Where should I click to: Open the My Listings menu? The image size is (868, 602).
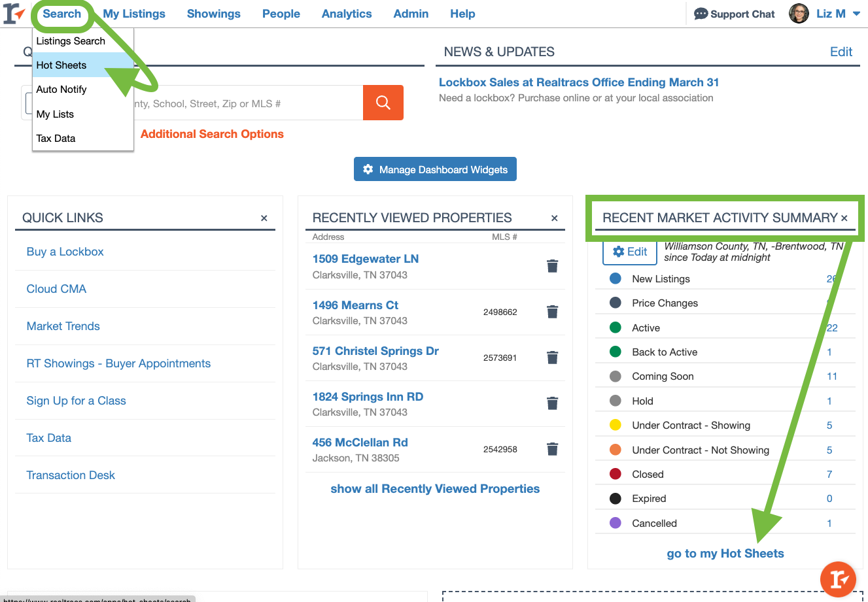click(x=134, y=14)
